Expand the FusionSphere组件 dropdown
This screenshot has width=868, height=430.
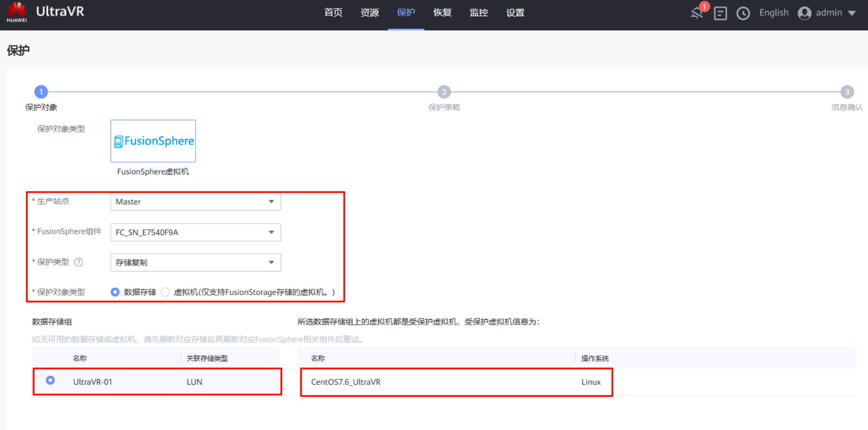(x=196, y=233)
